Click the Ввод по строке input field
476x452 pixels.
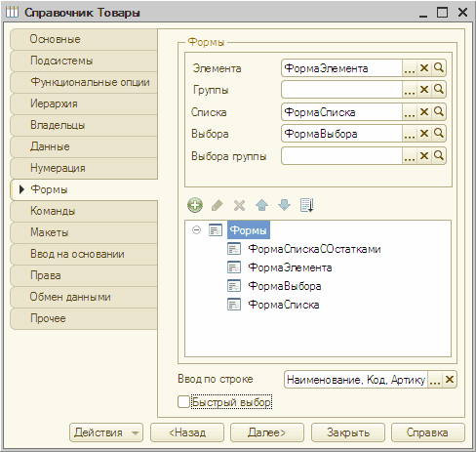[356, 380]
